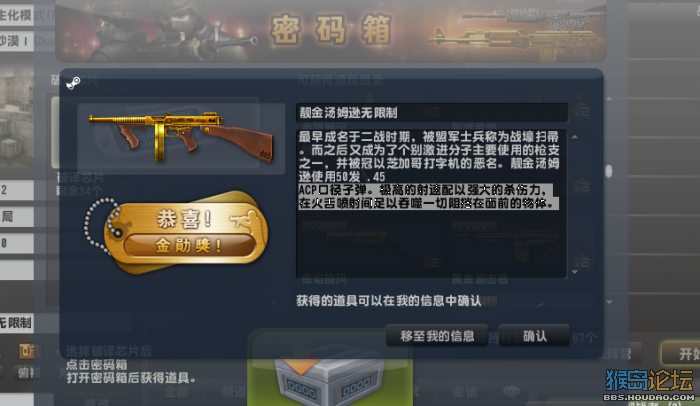Click the item list scroll-up arrow
This screenshot has width=700, height=406.
tap(609, 98)
